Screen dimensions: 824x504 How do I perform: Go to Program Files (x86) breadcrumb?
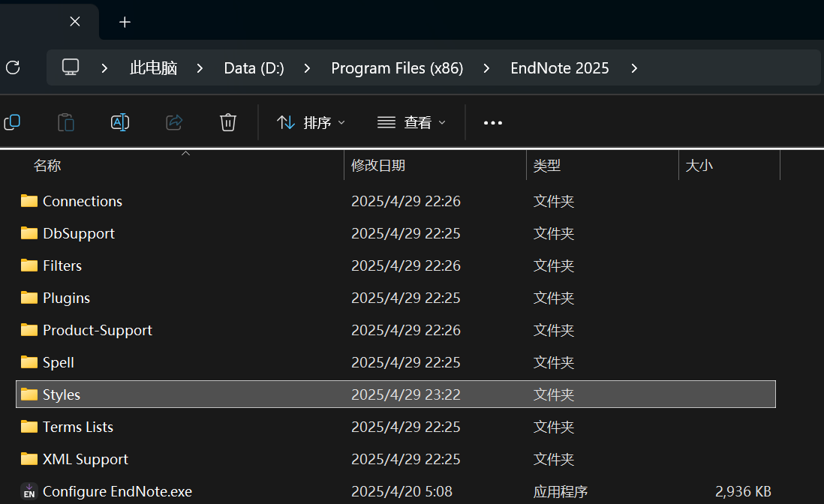click(397, 68)
